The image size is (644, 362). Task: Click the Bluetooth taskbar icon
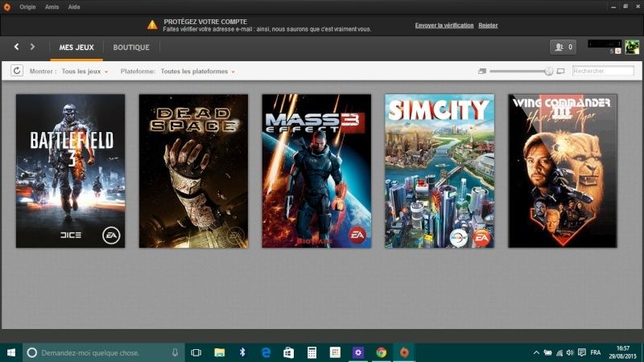242,352
